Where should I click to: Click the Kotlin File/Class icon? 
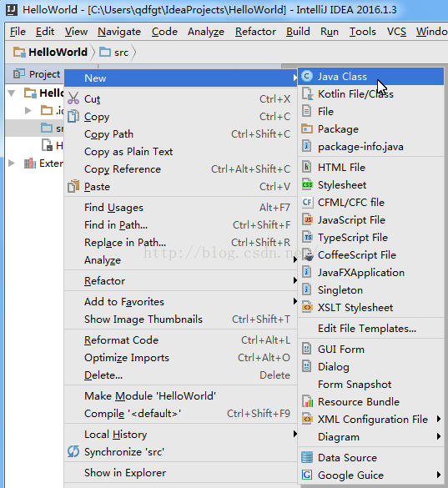pyautogui.click(x=307, y=93)
